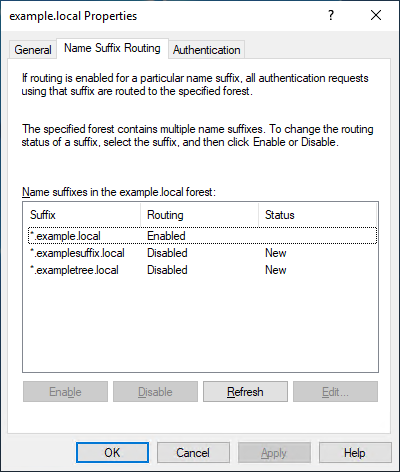Viewport: 400px width, 472px height.
Task: Click the New status of examplesuffix.local
Action: pyautogui.click(x=276, y=253)
